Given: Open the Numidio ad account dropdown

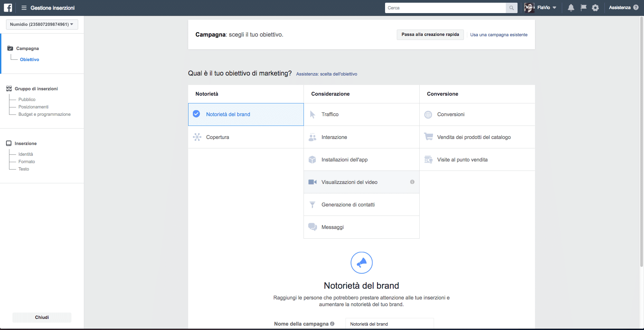Looking at the screenshot, I should 42,25.
